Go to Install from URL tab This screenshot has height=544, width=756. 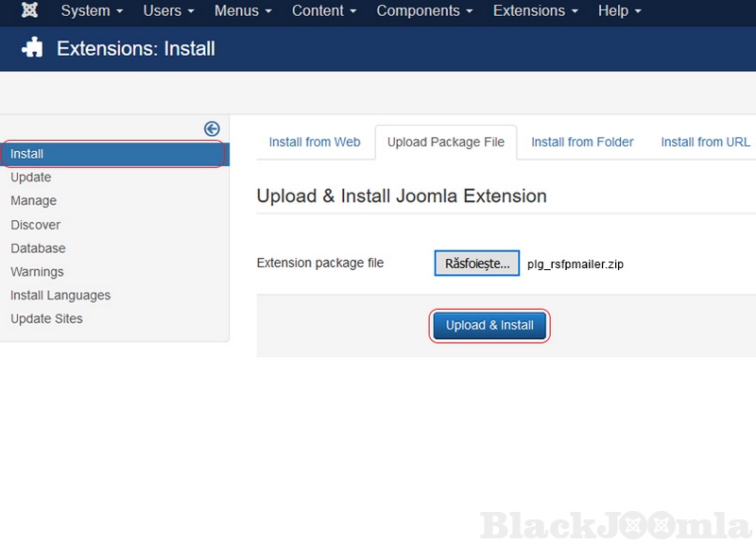(705, 142)
